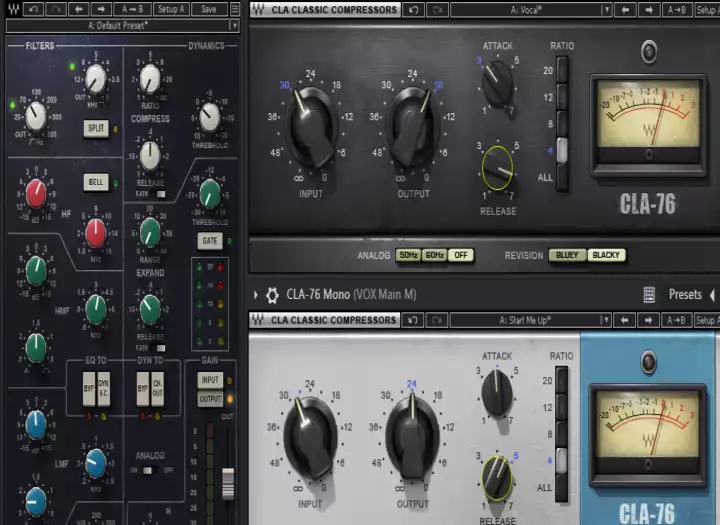Click undo in the black CLA-76 toolbar
The width and height of the screenshot is (720, 525).
point(413,10)
